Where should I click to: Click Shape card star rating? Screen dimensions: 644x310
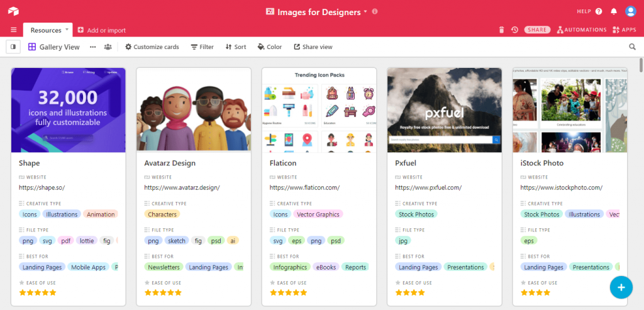pos(37,293)
